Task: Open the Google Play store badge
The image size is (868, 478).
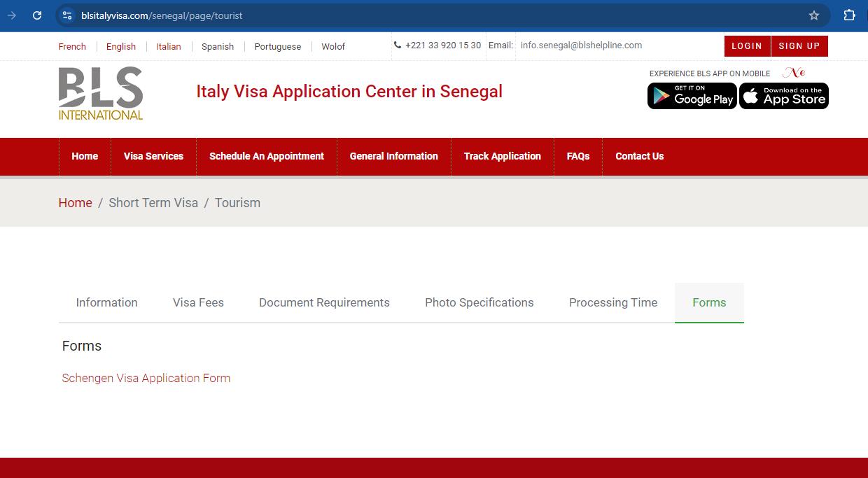Action: (692, 96)
